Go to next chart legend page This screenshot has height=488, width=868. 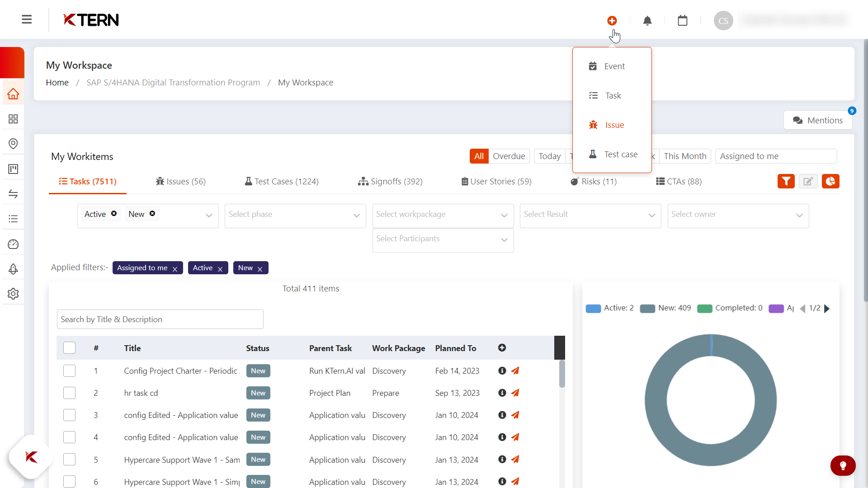click(x=827, y=309)
